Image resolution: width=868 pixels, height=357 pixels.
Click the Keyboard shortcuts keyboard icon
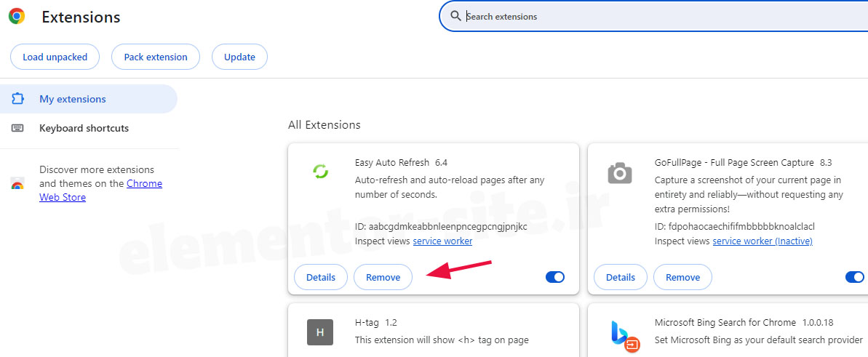[x=17, y=128]
